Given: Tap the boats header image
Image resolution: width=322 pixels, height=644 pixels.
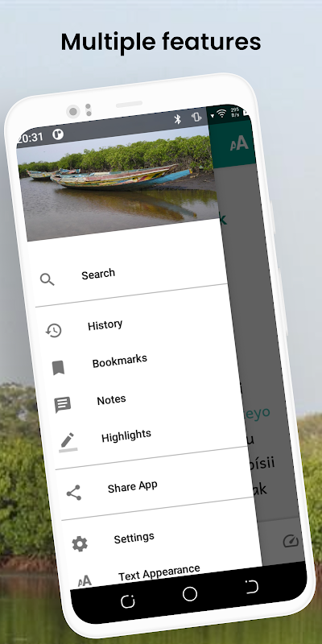Looking at the screenshot, I should (117, 183).
